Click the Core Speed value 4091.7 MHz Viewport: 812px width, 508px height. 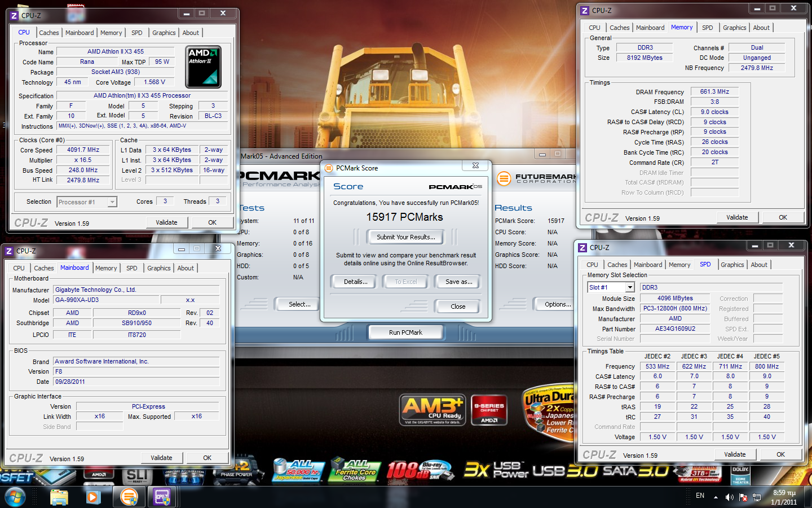(83, 150)
